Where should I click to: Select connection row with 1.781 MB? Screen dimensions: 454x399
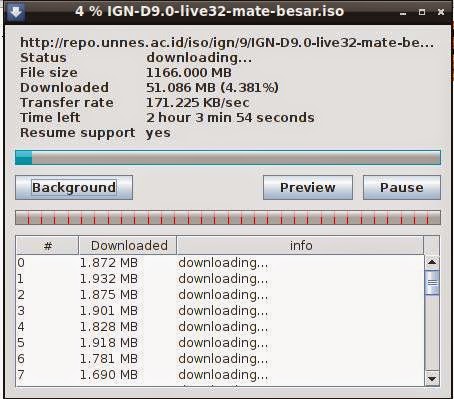220,359
